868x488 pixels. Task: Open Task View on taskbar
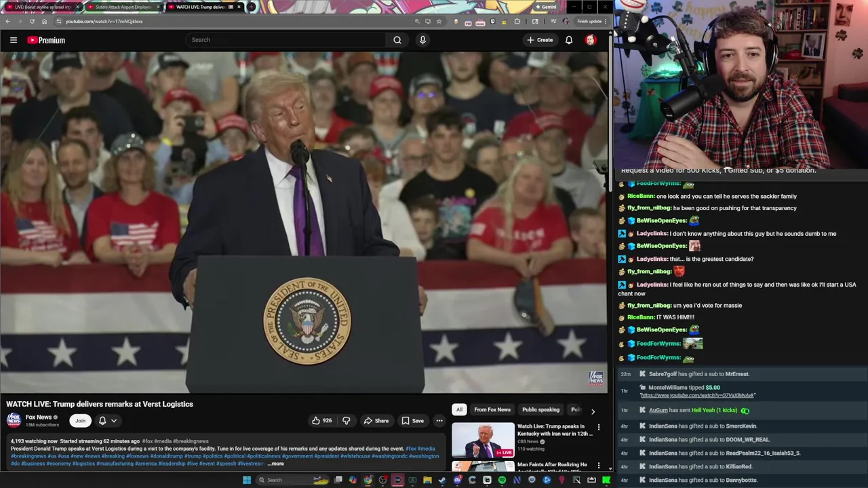338,480
